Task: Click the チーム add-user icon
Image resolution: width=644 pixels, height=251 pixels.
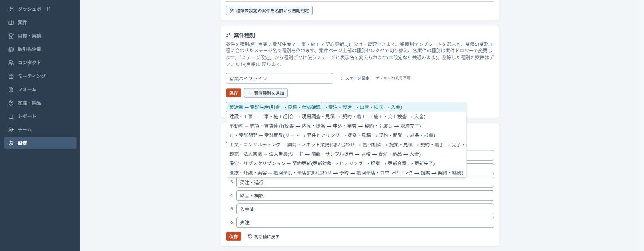Action: pyautogui.click(x=11, y=130)
